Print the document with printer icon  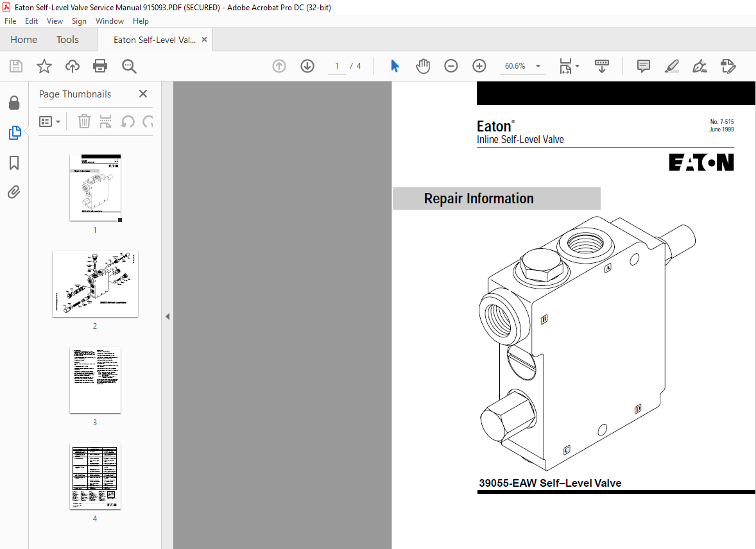pos(100,66)
